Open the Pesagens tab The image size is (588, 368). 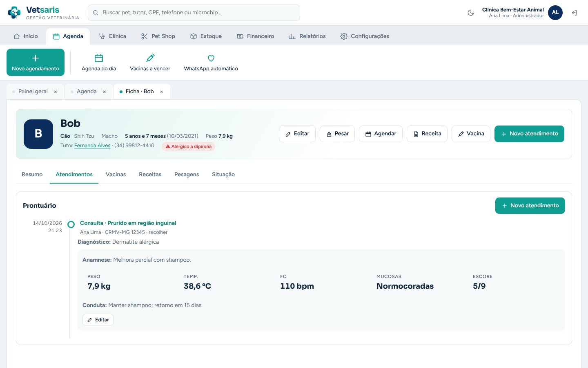187,174
